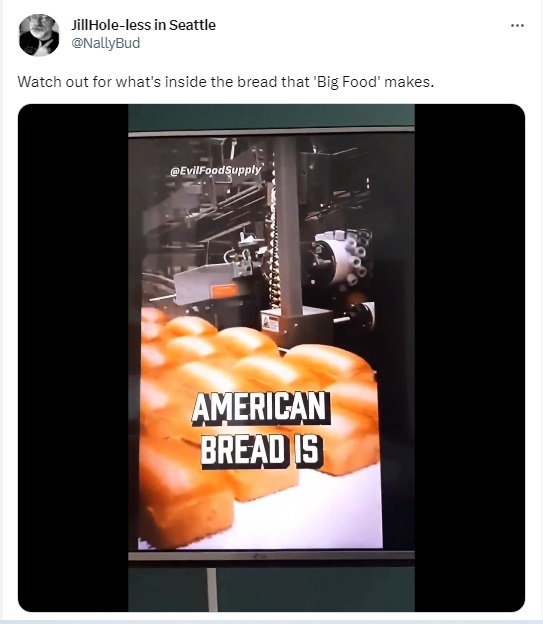Click the LG logo on monitor bezel
Viewport: 543px width, 624px height.
pos(259,556)
